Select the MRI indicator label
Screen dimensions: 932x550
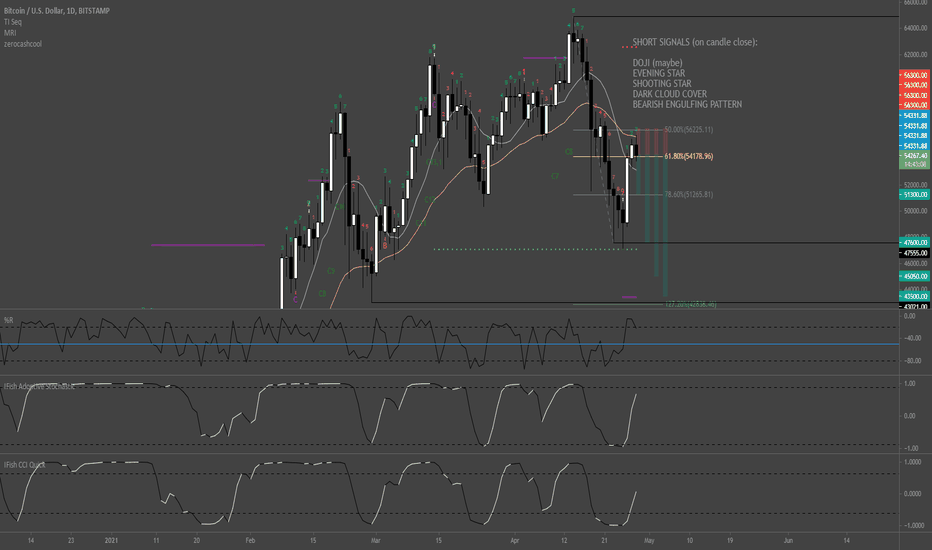pyautogui.click(x=10, y=33)
